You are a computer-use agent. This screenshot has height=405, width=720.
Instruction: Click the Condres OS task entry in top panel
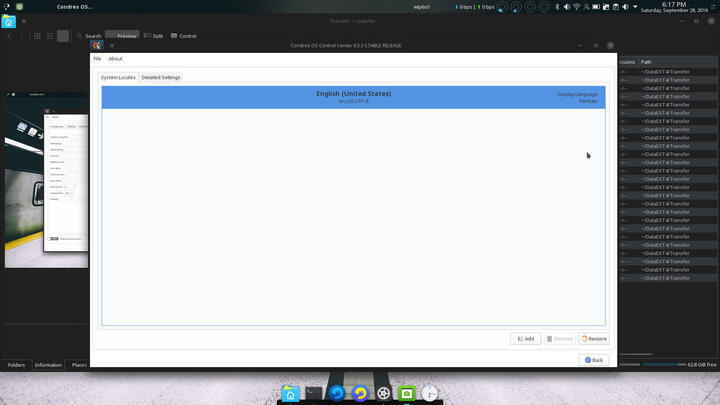[74, 7]
